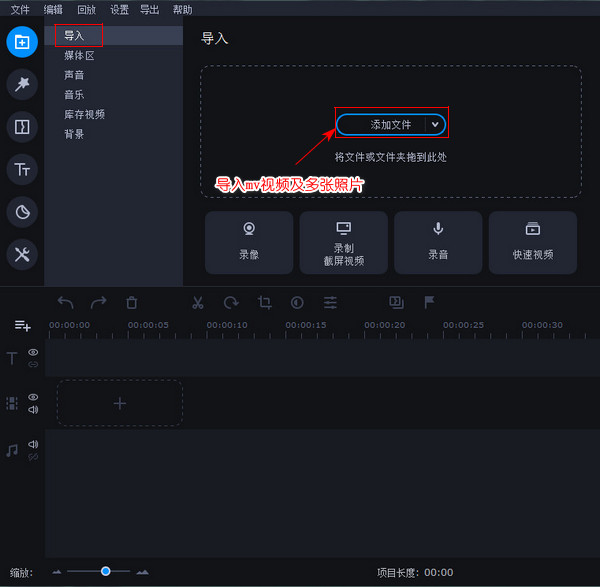
Task: Mute the audio track speaker
Action: click(33, 444)
